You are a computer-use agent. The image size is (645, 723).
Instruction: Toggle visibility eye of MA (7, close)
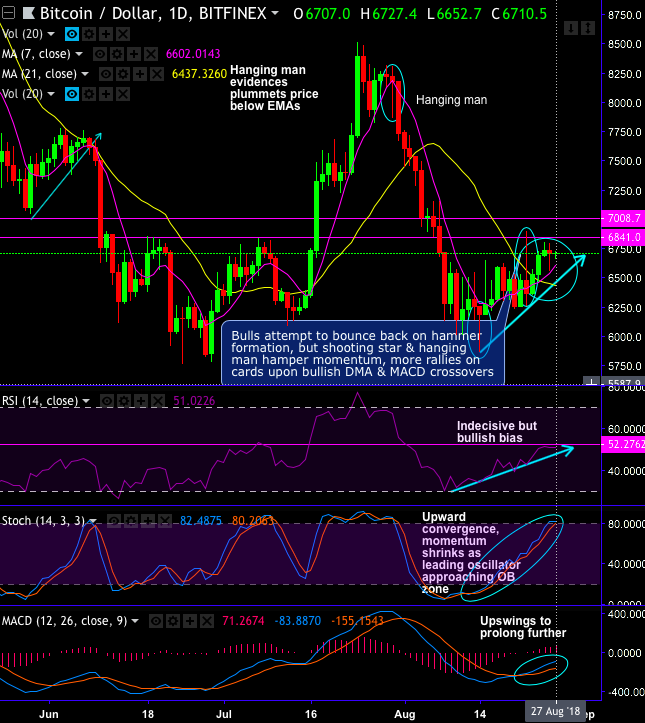100,54
